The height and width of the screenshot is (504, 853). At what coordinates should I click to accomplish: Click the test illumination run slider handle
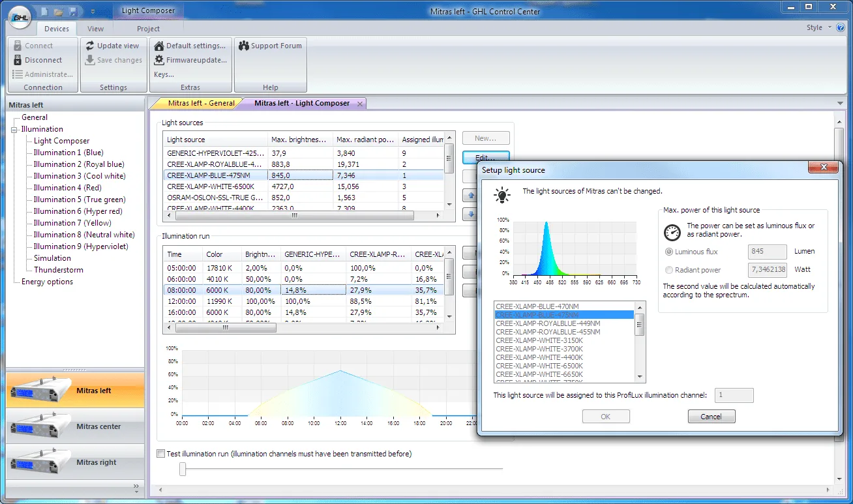tap(183, 469)
